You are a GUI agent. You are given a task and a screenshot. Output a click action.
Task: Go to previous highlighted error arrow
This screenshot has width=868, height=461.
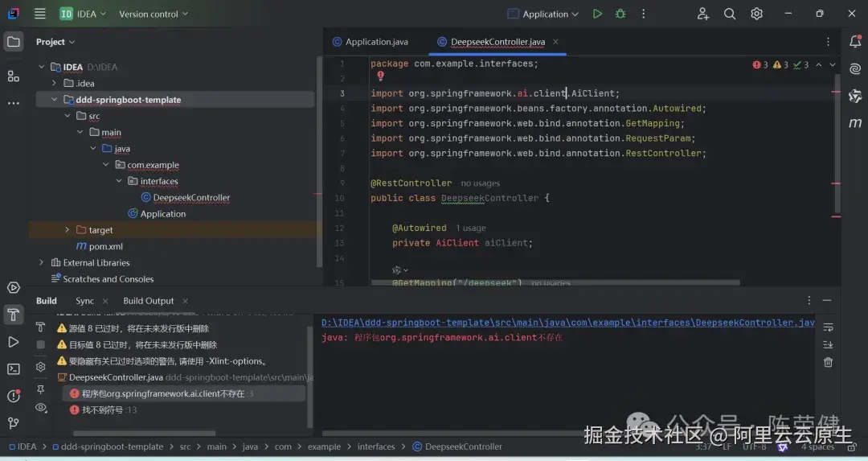[x=819, y=65]
